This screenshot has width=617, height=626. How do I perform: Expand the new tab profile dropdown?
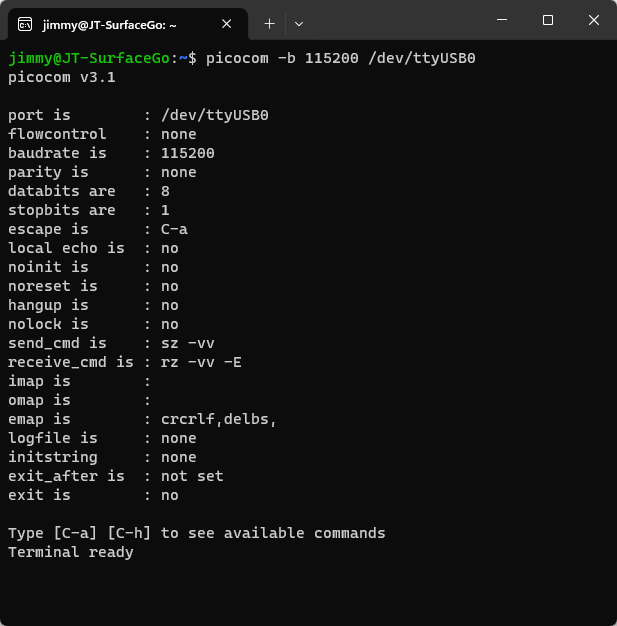[299, 24]
